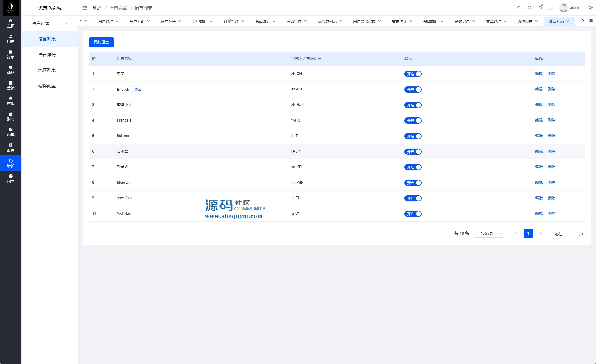This screenshot has height=364, width=596.
Task: Open the 15条/页 page size dropdown
Action: [489, 233]
